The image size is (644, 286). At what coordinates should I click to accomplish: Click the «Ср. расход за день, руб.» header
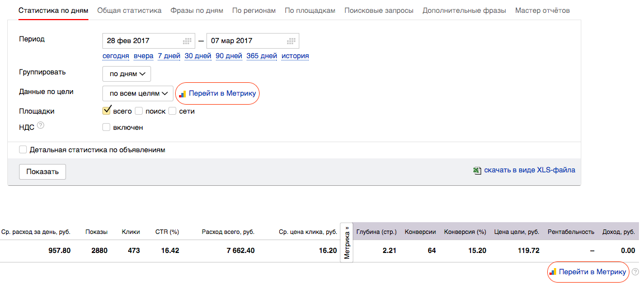coord(36,232)
